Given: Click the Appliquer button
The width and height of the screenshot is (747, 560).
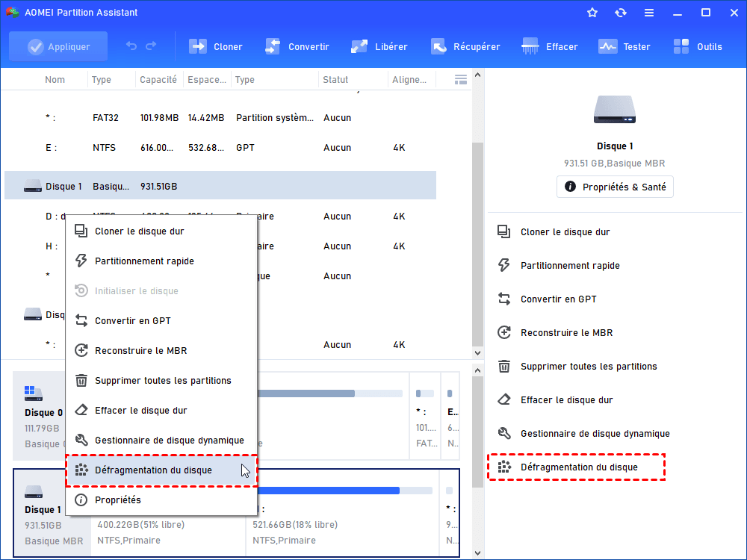Looking at the screenshot, I should 58,46.
